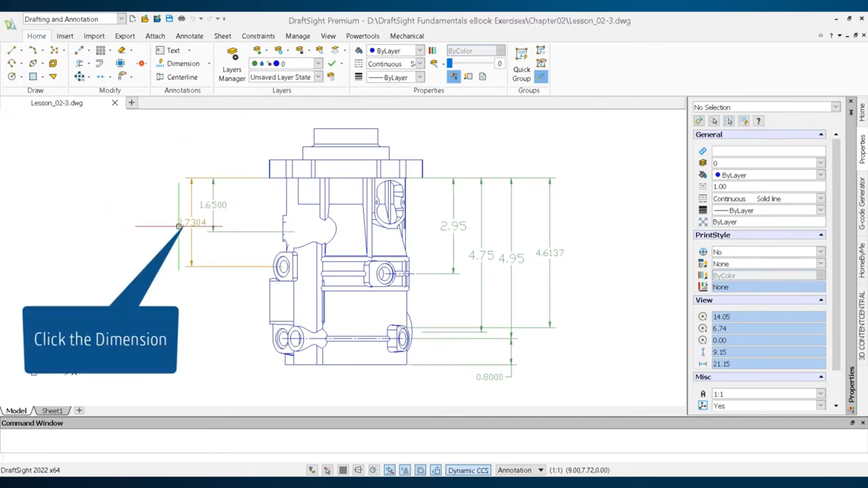This screenshot has width=868, height=488.
Task: Toggle the Grid display in status bar
Action: tap(343, 470)
